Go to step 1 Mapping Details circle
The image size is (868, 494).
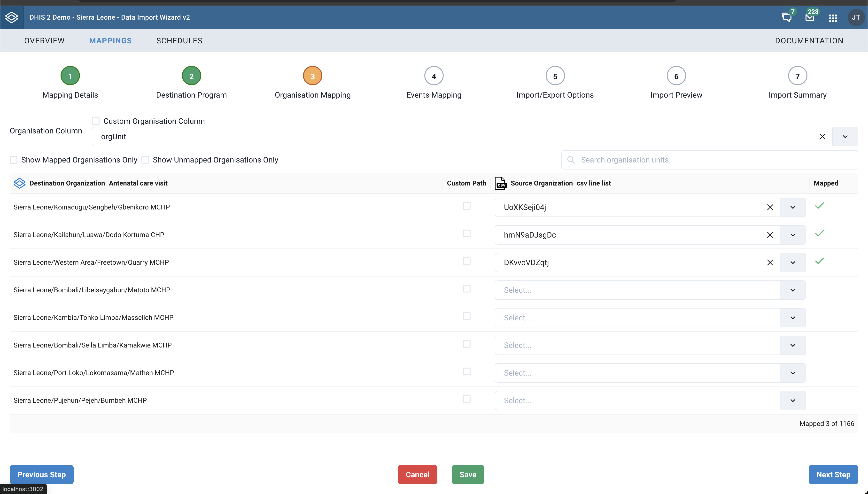(x=70, y=76)
